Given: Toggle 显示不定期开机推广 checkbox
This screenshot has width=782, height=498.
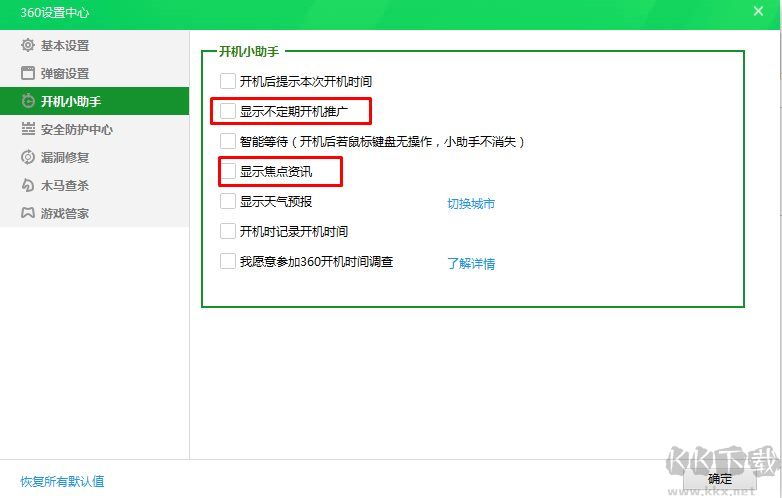Looking at the screenshot, I should 228,111.
